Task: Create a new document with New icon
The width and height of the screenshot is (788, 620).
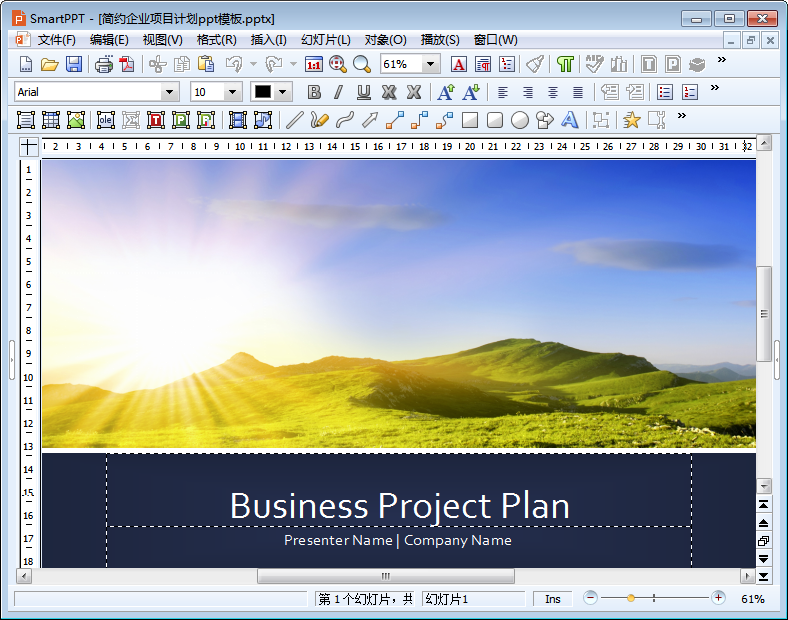Action: point(26,64)
